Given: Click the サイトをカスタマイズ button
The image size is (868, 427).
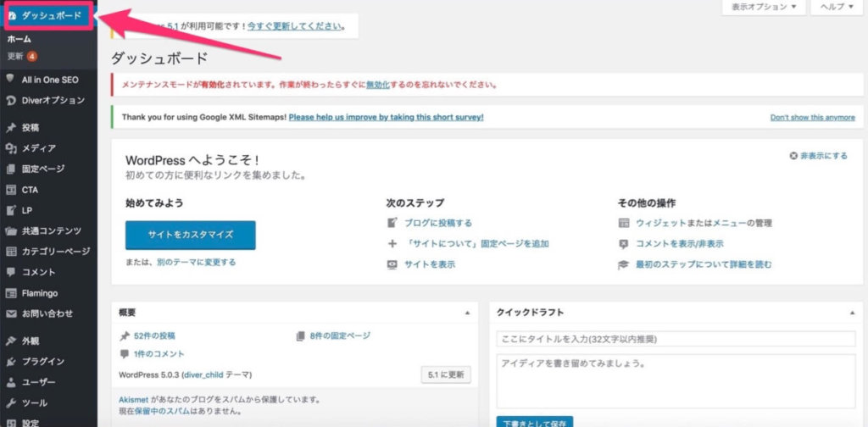Looking at the screenshot, I should (191, 235).
